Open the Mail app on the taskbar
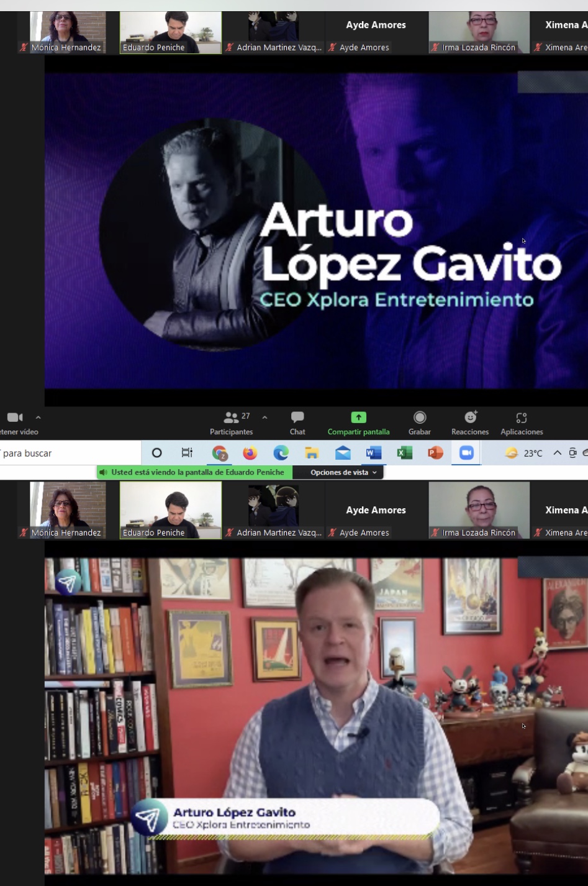 343,453
